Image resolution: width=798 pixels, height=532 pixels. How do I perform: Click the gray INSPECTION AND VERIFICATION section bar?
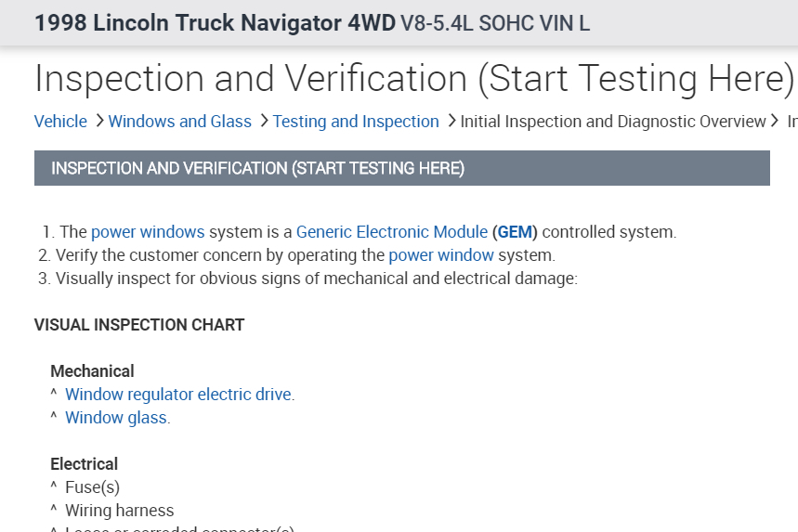point(401,168)
